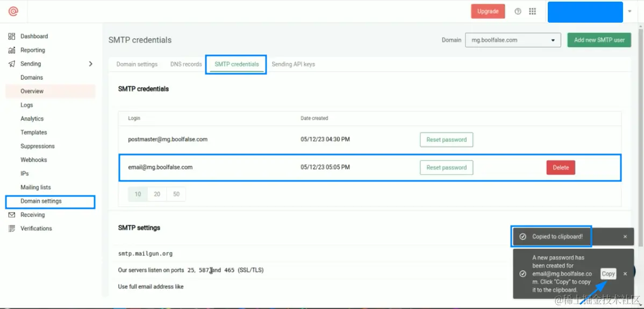Open Templates in sidebar

(x=34, y=132)
